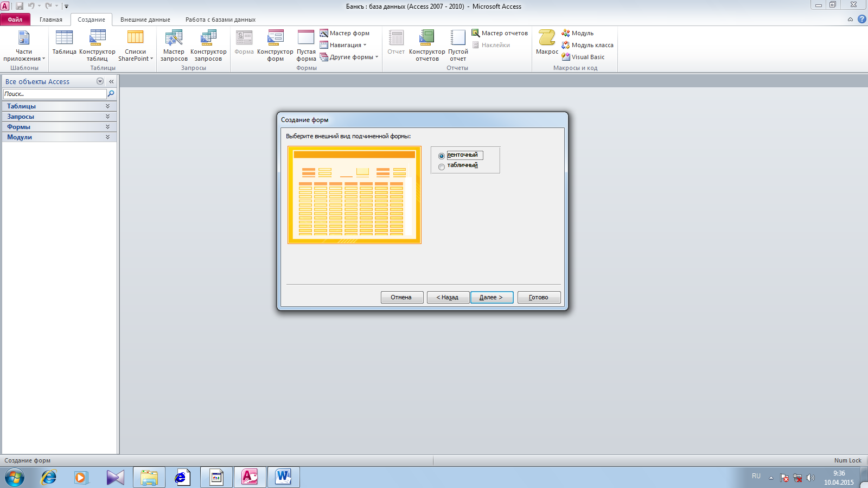
Task: Click the Save icon in quick access toolbar
Action: 20,6
